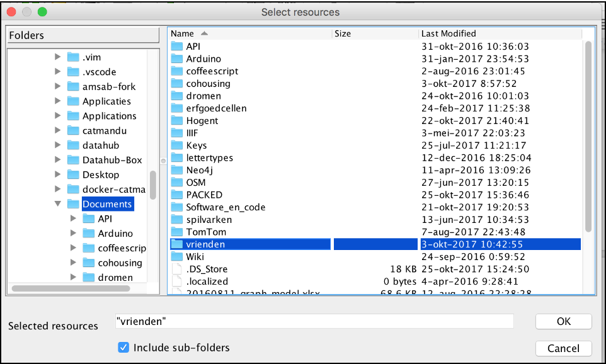Viewport: 606px width, 364px height.
Task: Toggle the Include sub-folders checkbox
Action: pyautogui.click(x=124, y=347)
